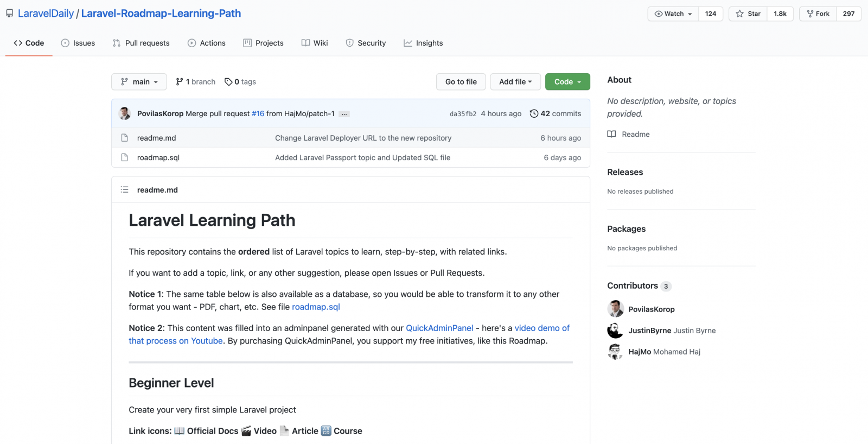Click the tag icon next to 0 tags
Screen dimensions: 868x444
click(x=228, y=82)
